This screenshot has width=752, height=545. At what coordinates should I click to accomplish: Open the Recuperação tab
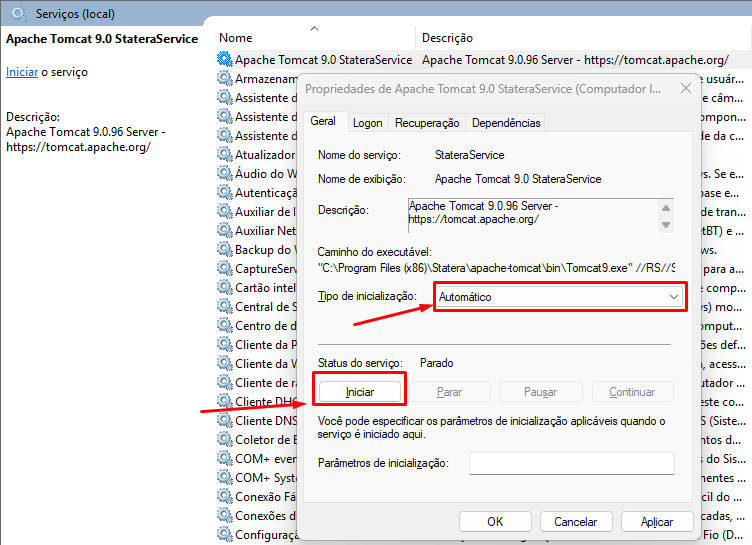[427, 123]
